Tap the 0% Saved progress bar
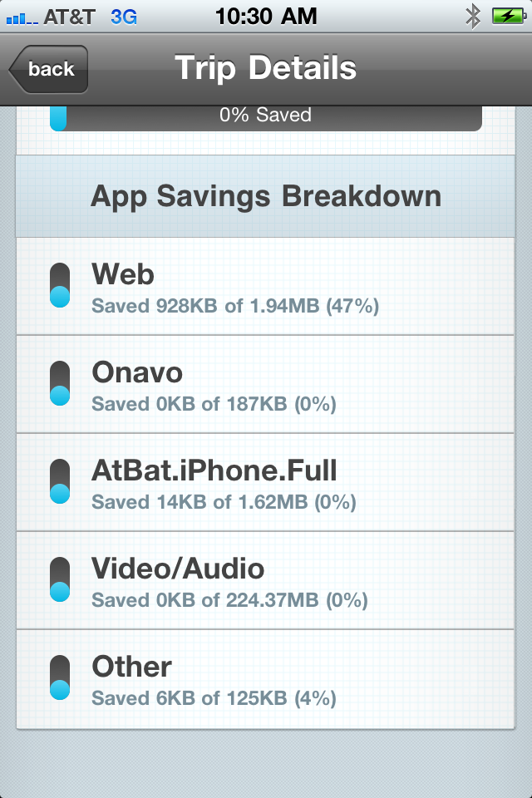 click(x=266, y=116)
